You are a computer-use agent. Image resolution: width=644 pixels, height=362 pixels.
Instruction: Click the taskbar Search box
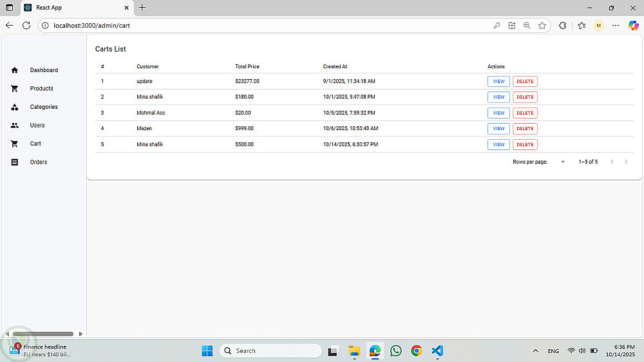coord(270,351)
